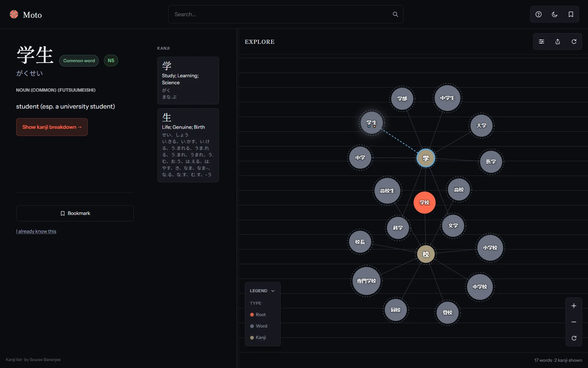Select the 高校 word node

click(x=459, y=190)
